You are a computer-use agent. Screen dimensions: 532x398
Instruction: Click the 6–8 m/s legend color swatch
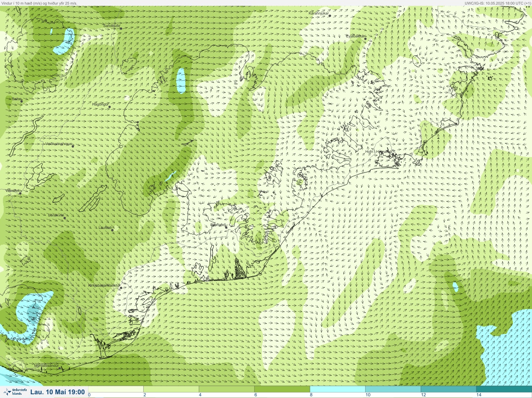(282, 389)
